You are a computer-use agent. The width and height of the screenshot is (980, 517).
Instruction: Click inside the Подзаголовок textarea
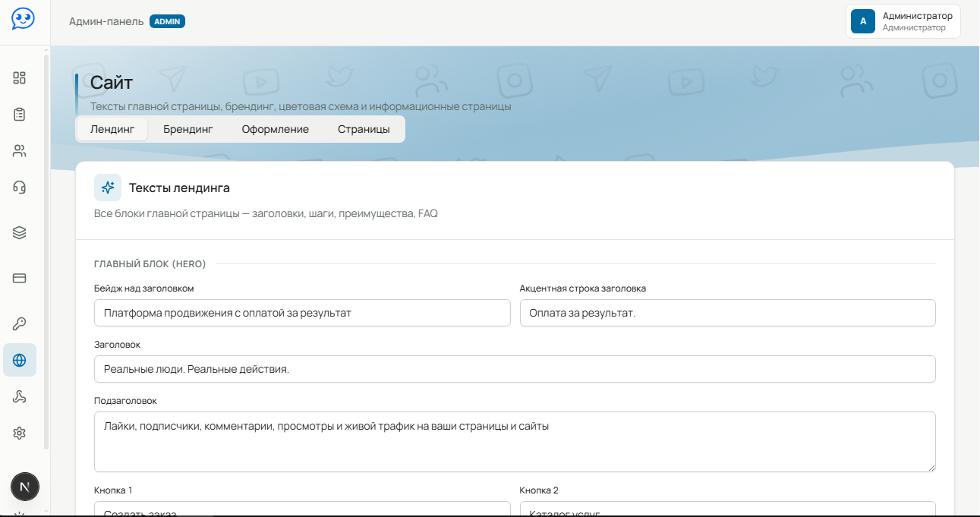[515, 442]
